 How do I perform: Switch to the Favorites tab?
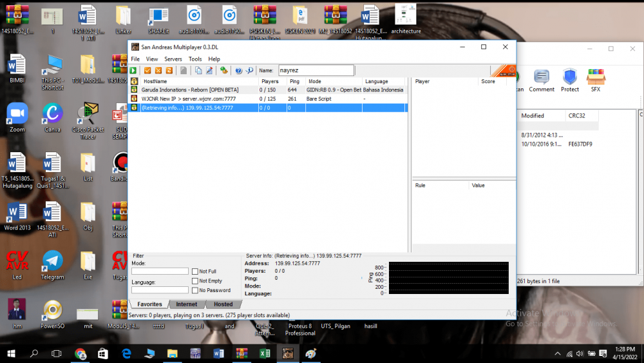click(x=149, y=304)
